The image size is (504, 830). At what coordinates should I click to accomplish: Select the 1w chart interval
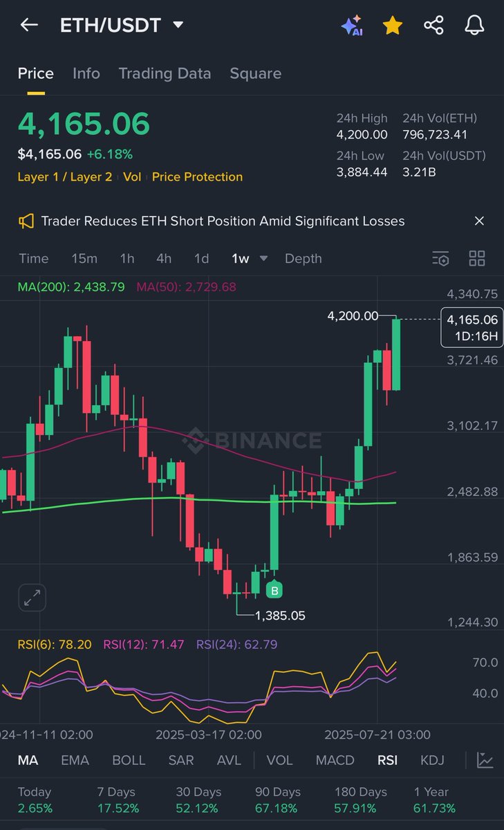241,259
